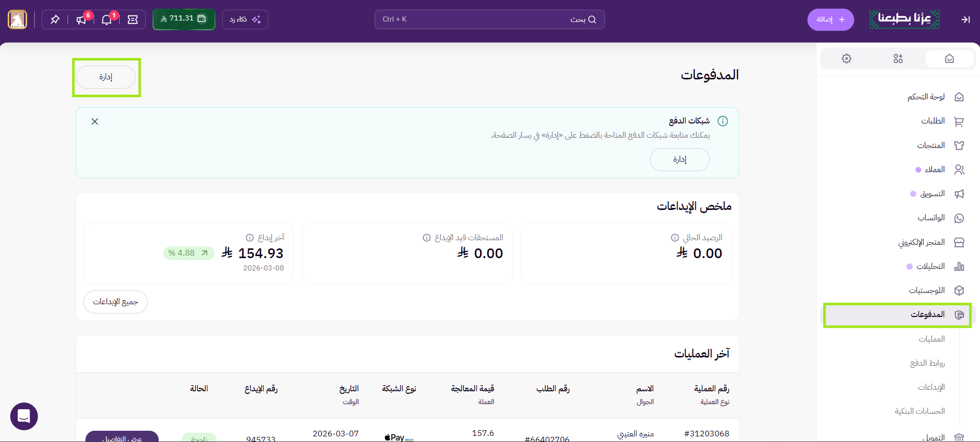Image resolution: width=980 pixels, height=442 pixels.
Task: Open the wallet balance 711.31 button
Action: (184, 19)
